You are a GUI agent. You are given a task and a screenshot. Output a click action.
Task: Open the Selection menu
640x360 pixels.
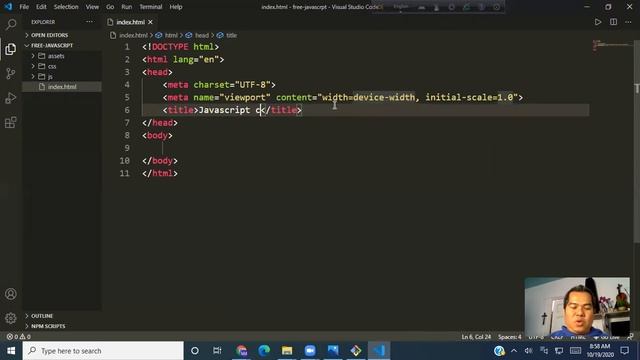66,7
